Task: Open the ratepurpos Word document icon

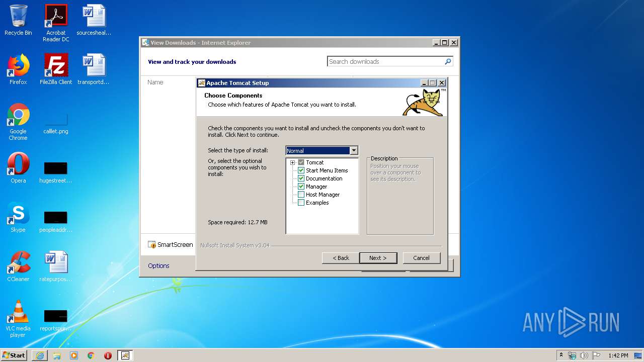Action: coord(56,266)
